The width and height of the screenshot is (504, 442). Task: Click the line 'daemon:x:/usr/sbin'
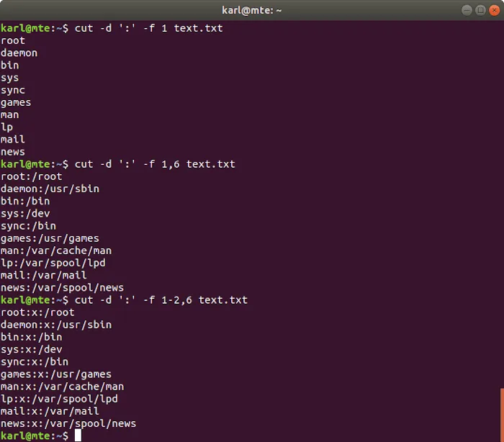click(56, 325)
